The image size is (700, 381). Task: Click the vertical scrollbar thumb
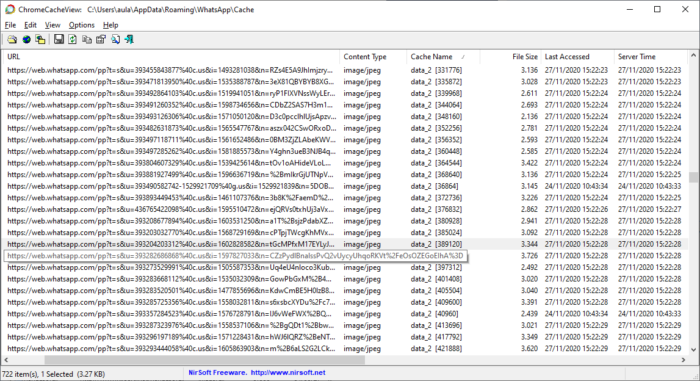693,177
